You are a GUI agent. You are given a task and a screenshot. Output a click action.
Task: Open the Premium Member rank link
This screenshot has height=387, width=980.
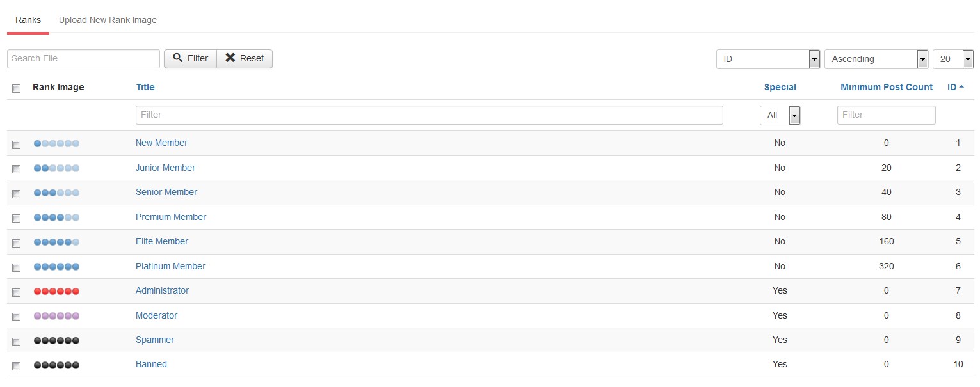[x=171, y=217]
